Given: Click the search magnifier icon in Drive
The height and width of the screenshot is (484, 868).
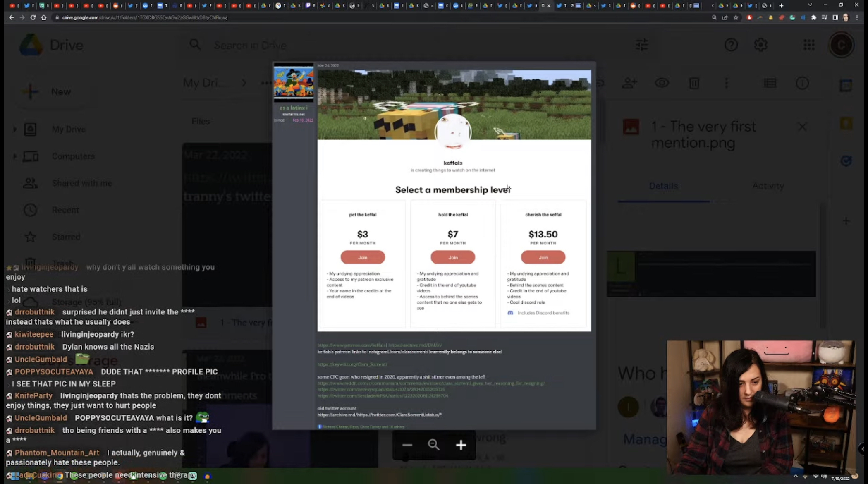Looking at the screenshot, I should pyautogui.click(x=195, y=45).
